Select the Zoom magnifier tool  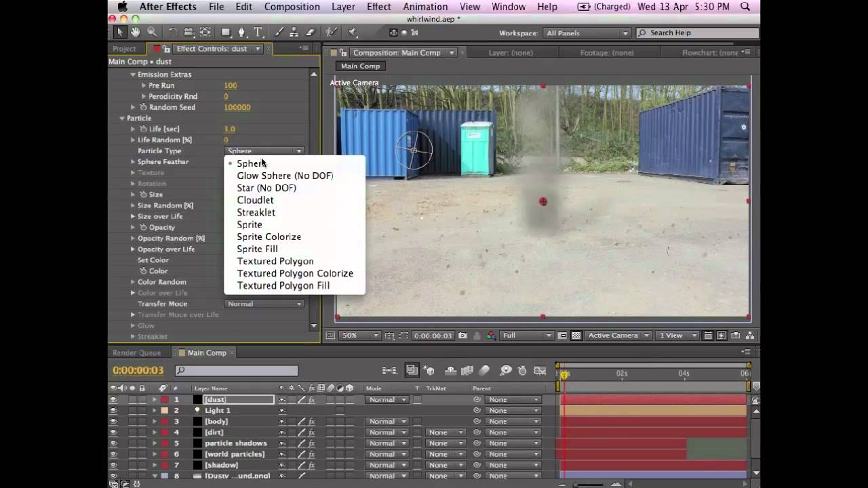coord(152,32)
